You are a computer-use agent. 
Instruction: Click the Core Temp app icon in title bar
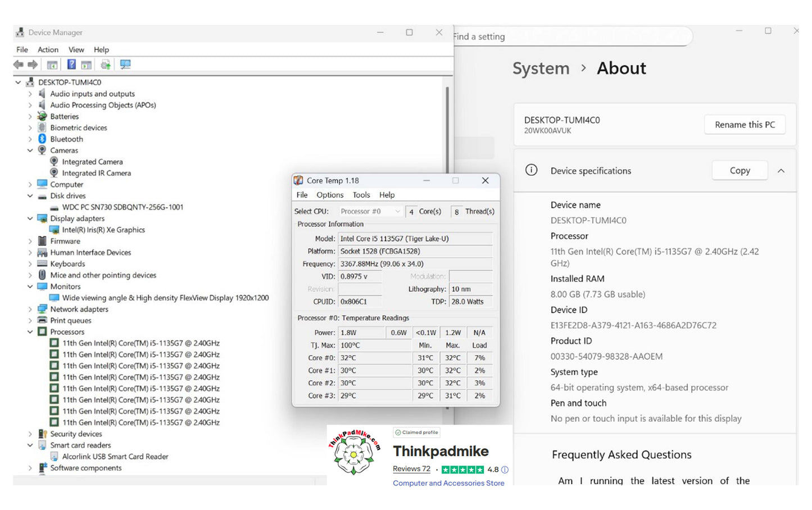(x=298, y=180)
